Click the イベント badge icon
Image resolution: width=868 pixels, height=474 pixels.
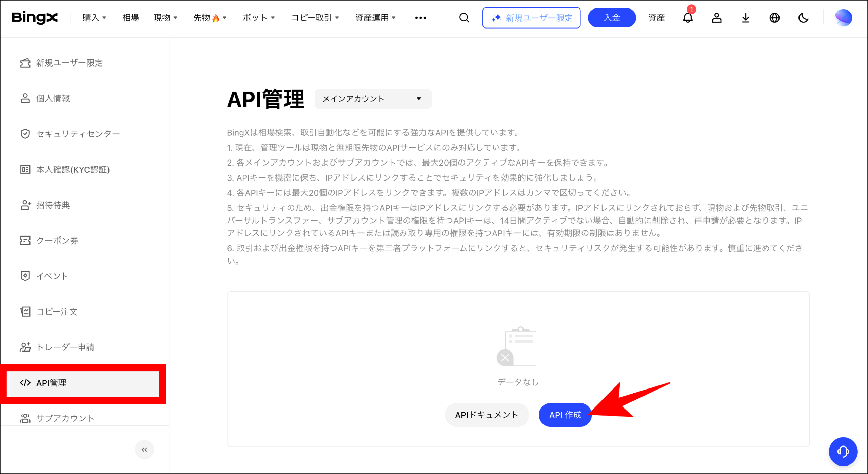(x=25, y=276)
